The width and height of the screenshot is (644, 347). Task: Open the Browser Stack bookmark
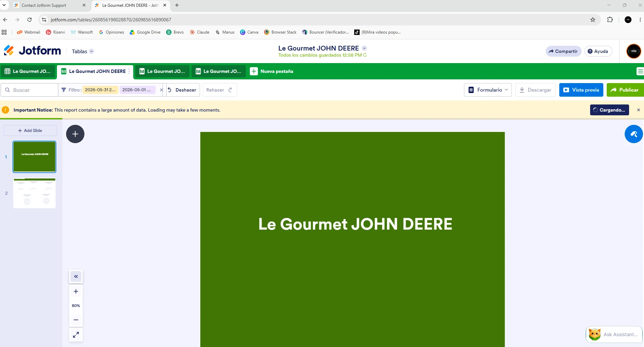pos(280,32)
